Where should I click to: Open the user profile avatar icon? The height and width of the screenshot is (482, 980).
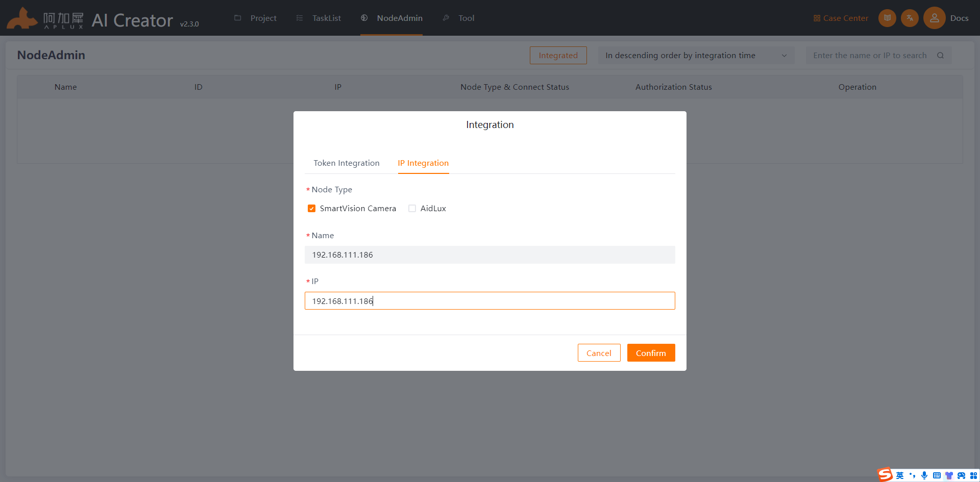pos(934,18)
